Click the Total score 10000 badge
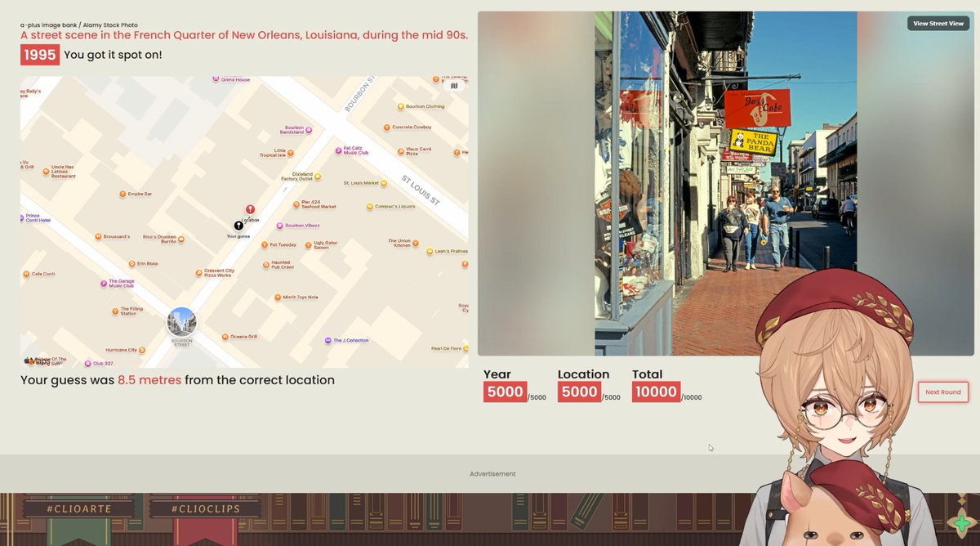 (x=657, y=392)
